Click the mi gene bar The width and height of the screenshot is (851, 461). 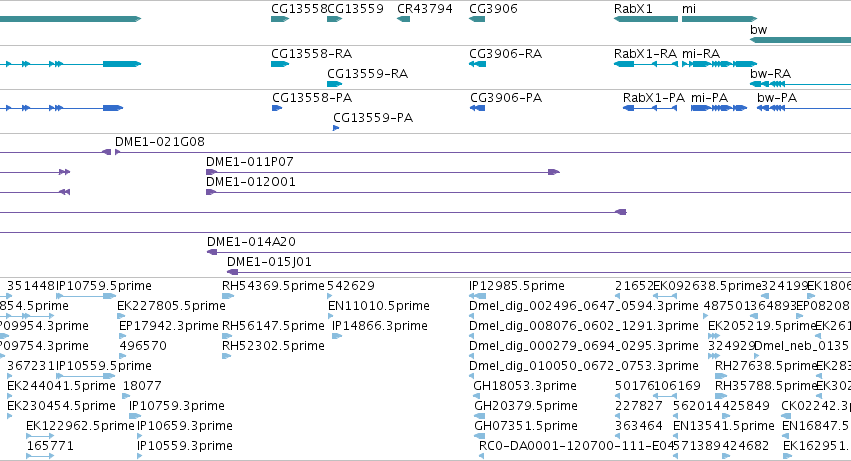[719, 19]
